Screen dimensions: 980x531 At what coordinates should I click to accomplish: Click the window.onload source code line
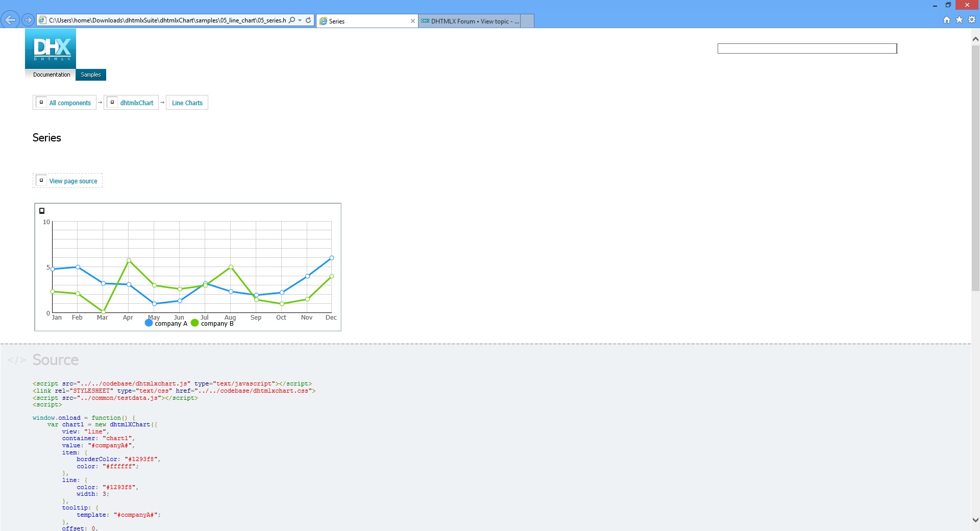84,418
